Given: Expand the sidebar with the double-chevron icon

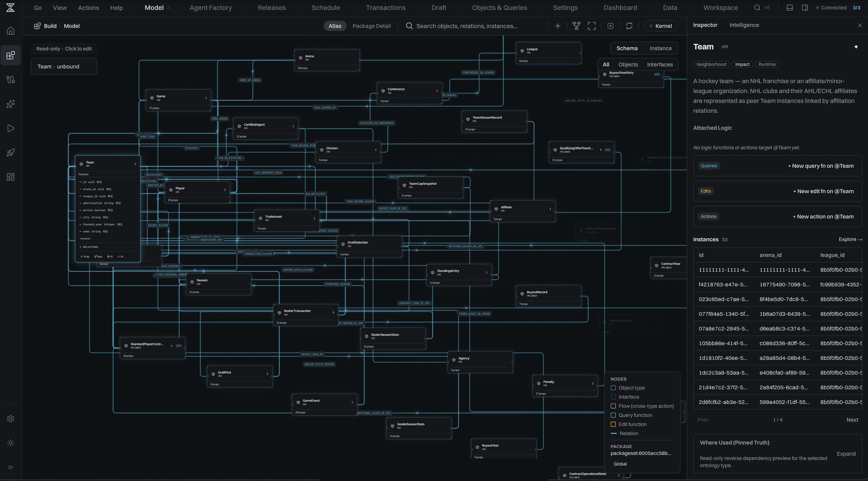Looking at the screenshot, I should tap(10, 467).
